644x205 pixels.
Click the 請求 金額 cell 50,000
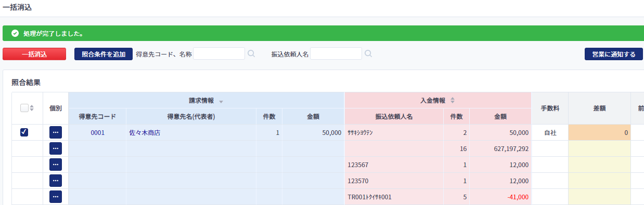click(313, 132)
